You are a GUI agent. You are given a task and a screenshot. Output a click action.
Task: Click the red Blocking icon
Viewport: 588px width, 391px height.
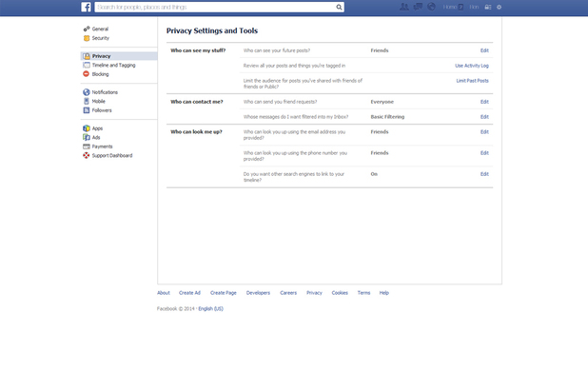(87, 74)
